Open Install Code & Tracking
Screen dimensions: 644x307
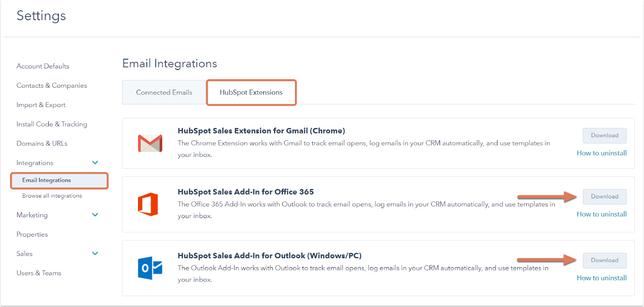(52, 124)
